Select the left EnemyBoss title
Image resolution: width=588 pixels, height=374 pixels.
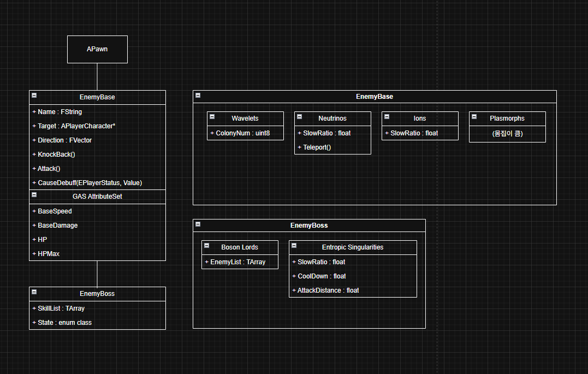coord(97,294)
